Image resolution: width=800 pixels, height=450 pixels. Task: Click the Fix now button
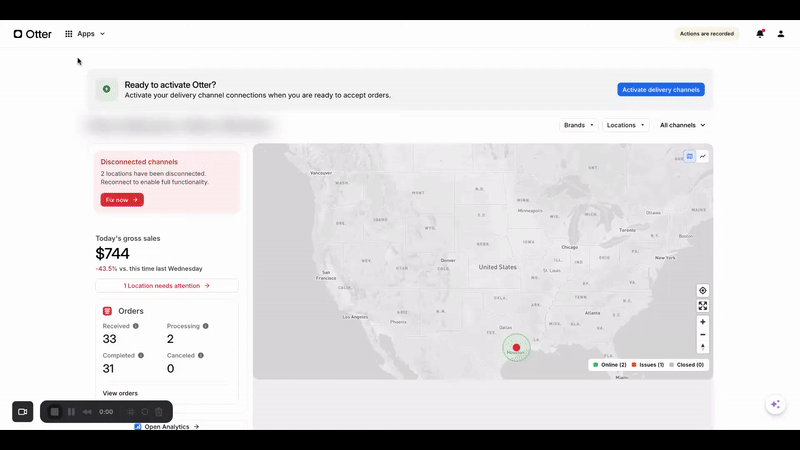click(x=122, y=200)
